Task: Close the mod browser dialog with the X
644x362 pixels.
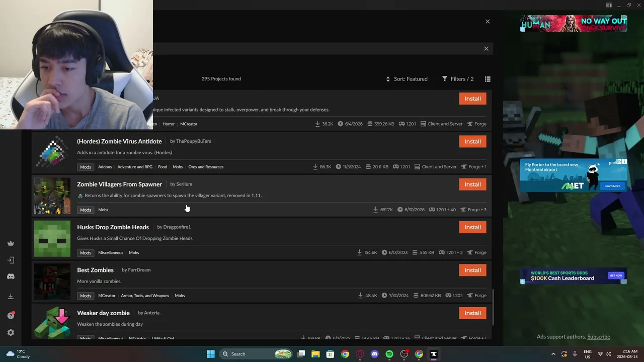Action: (488, 22)
